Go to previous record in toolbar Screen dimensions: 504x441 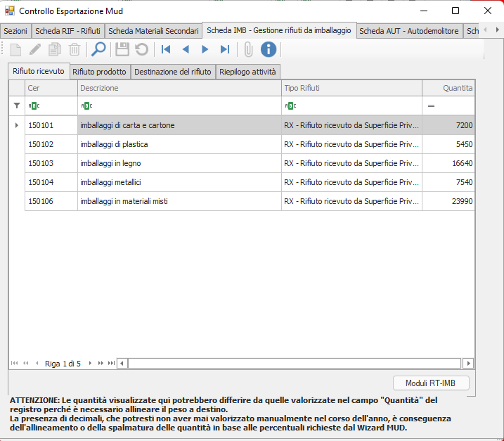click(x=186, y=49)
